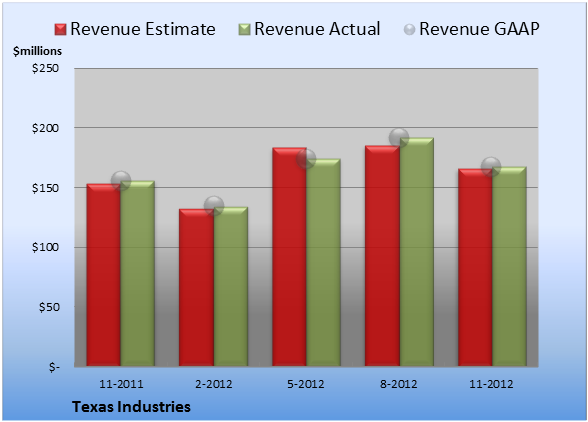The image size is (588, 422).
Task: Click the GAAP marker for 11-2011
Action: tap(121, 181)
